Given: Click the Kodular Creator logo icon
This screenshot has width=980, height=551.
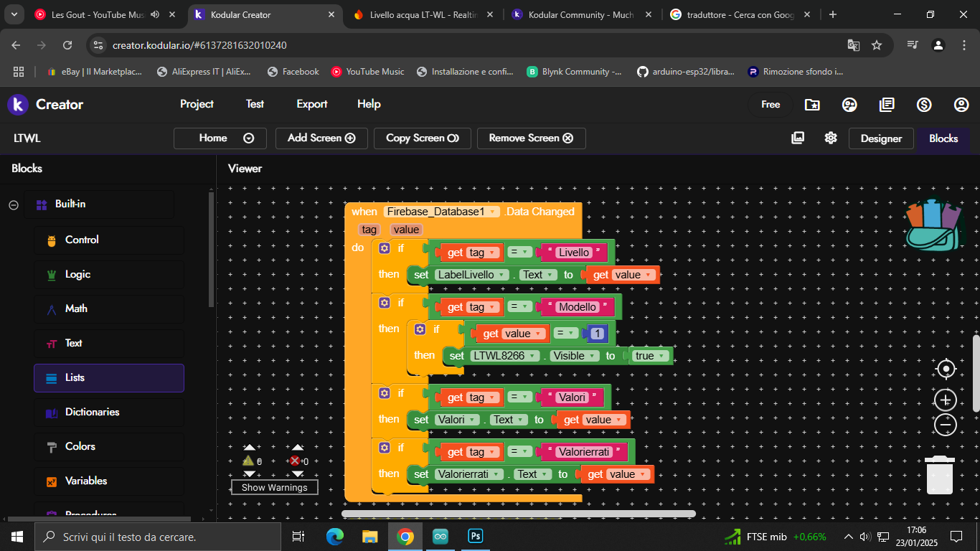Looking at the screenshot, I should [18, 104].
